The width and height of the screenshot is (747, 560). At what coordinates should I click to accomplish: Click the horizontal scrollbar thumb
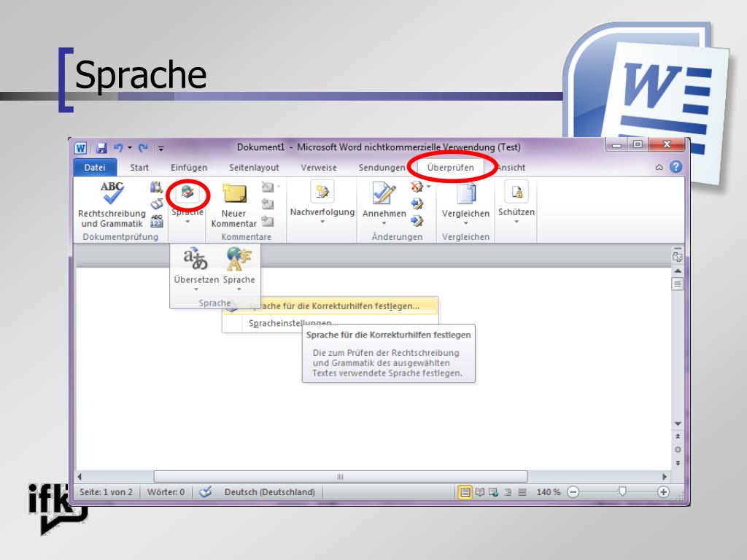pos(340,477)
